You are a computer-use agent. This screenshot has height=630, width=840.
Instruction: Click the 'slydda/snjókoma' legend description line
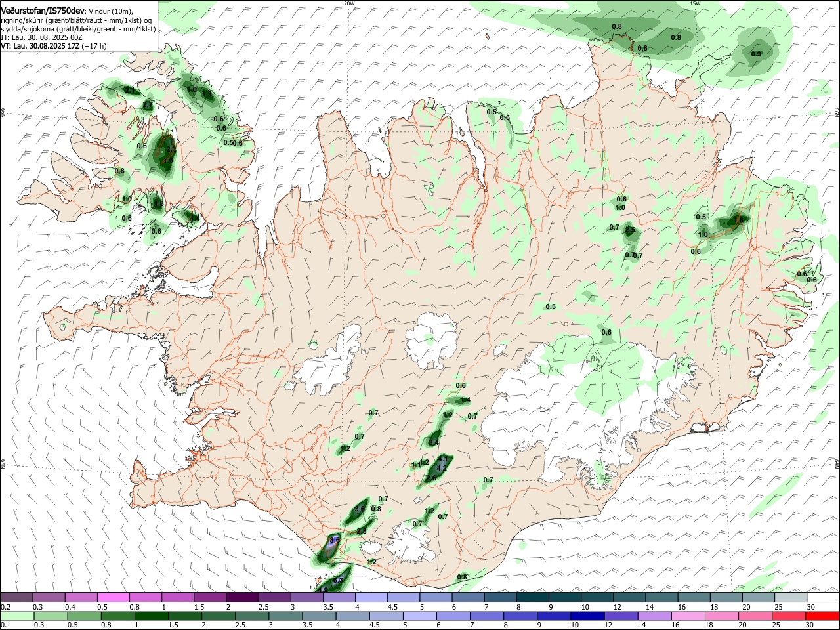coord(78,29)
